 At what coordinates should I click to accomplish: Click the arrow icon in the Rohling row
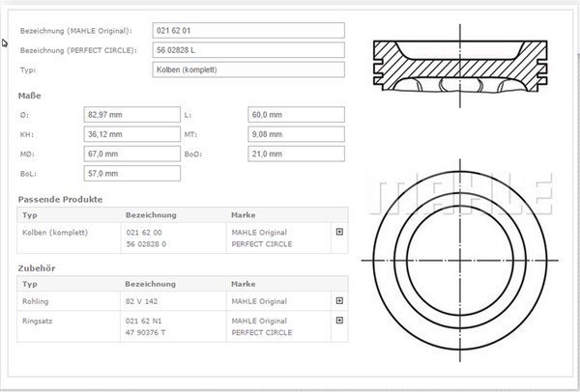pos(339,300)
